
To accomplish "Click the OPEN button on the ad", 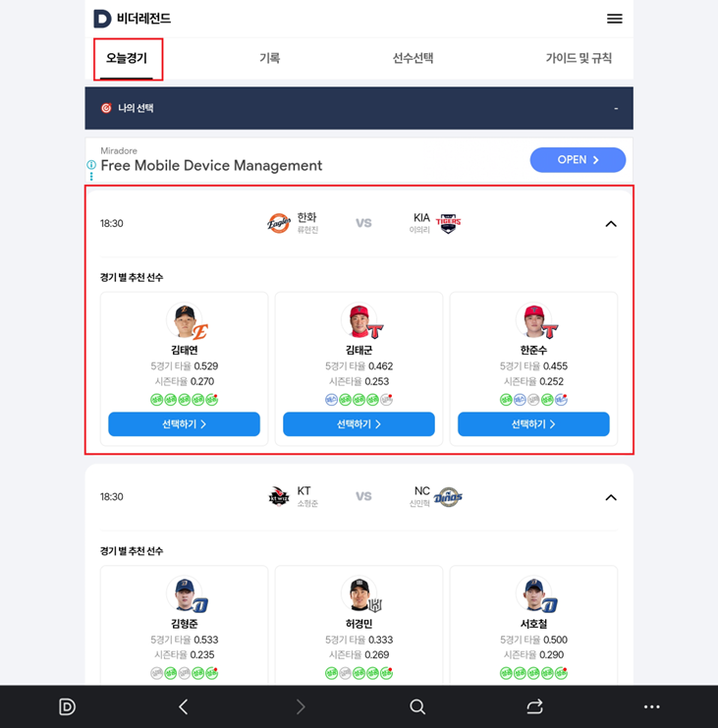I will pyautogui.click(x=578, y=160).
